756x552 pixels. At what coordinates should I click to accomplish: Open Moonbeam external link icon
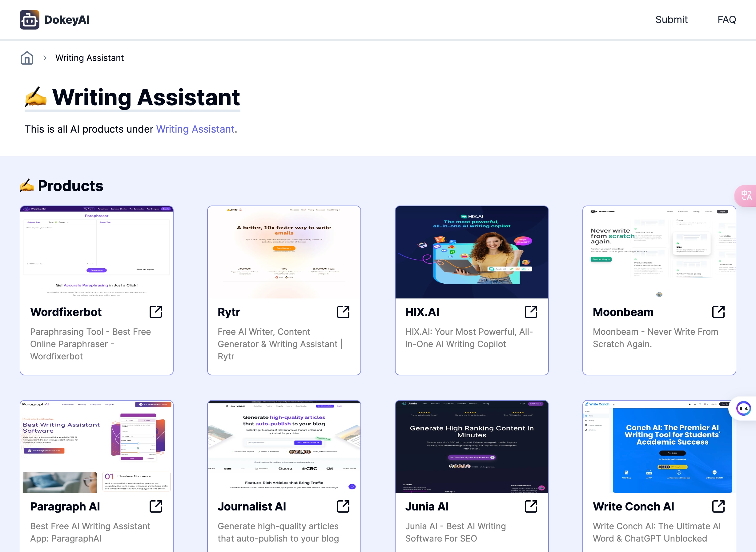[x=718, y=312]
